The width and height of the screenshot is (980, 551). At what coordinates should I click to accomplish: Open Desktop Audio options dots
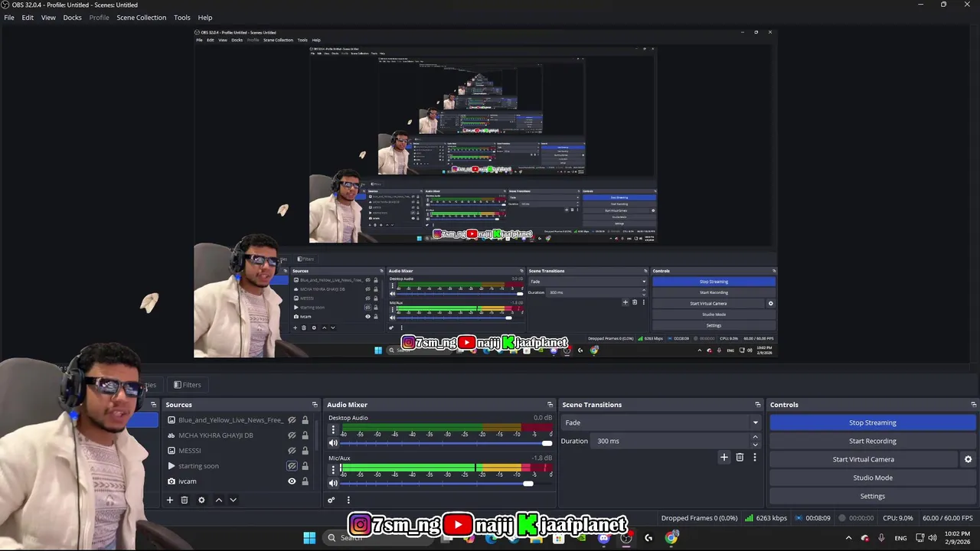(x=333, y=430)
